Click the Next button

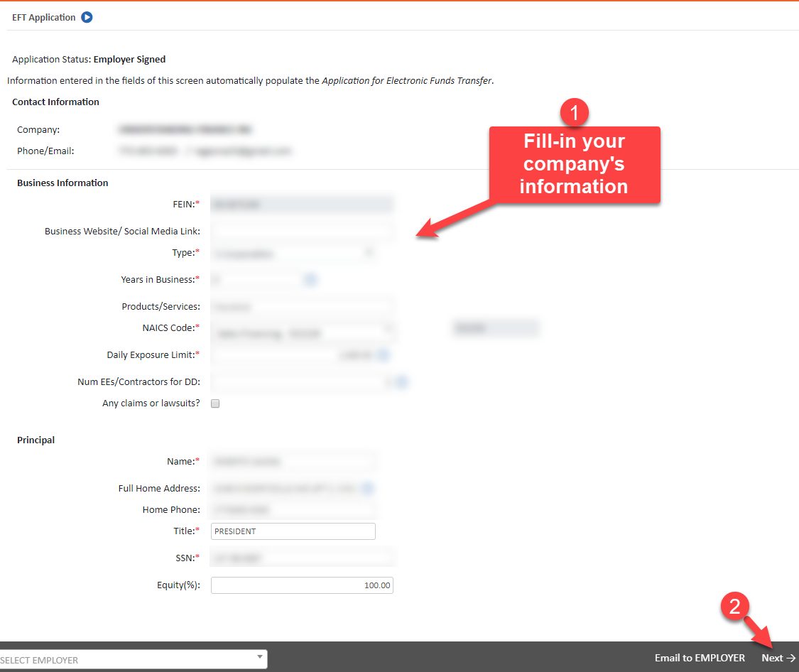(x=774, y=658)
